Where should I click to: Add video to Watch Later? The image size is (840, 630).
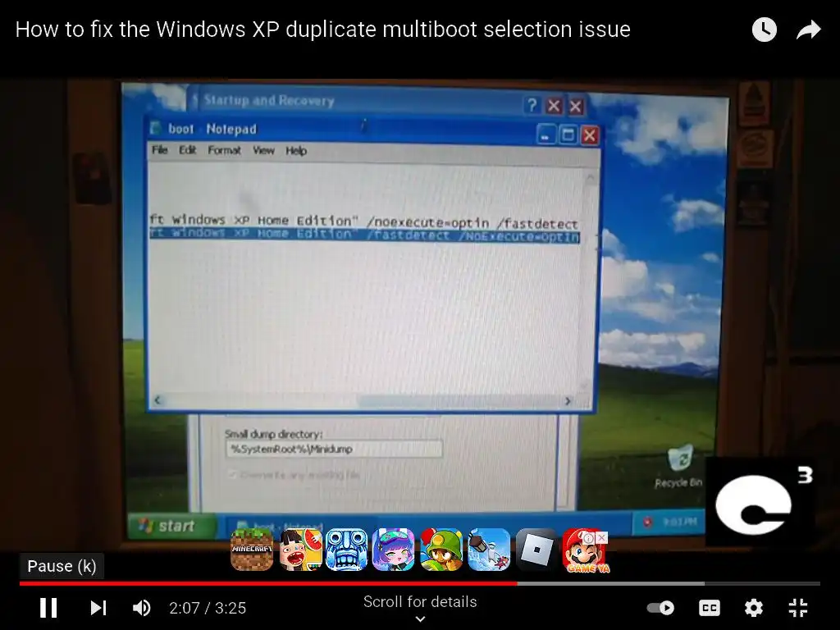(x=765, y=30)
